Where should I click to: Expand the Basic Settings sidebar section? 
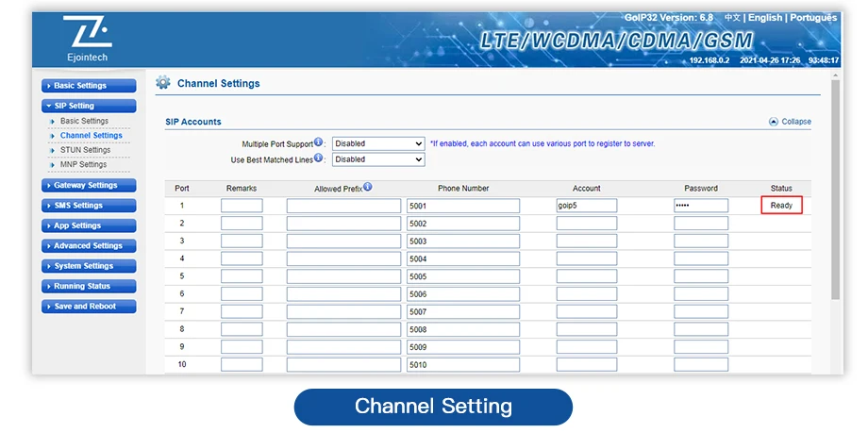(89, 86)
